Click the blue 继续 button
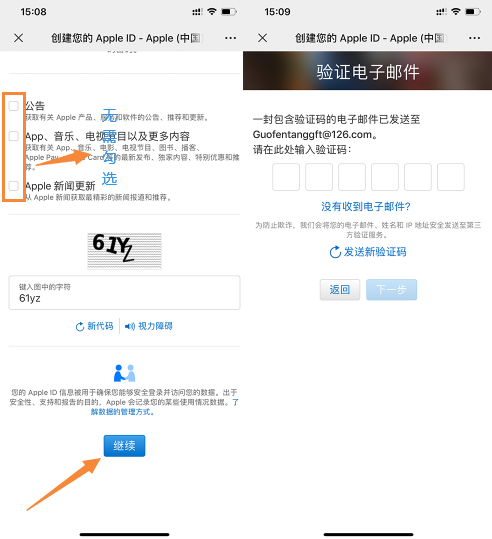Viewport: 492px width, 539px height. 124,446
